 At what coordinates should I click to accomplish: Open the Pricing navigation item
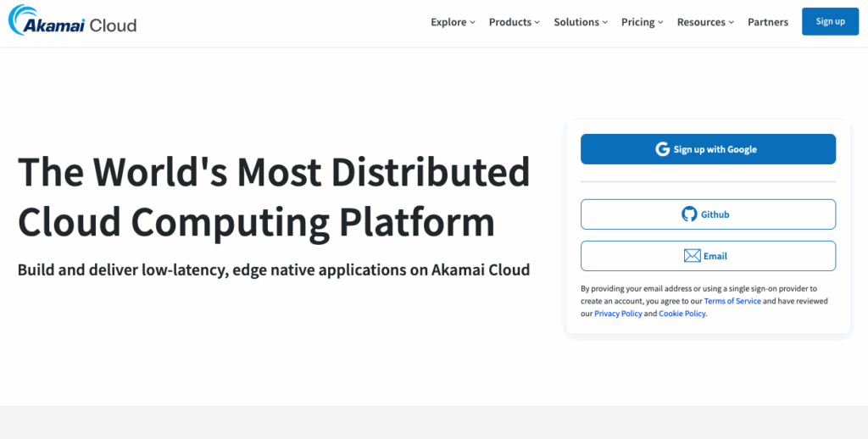tap(643, 22)
